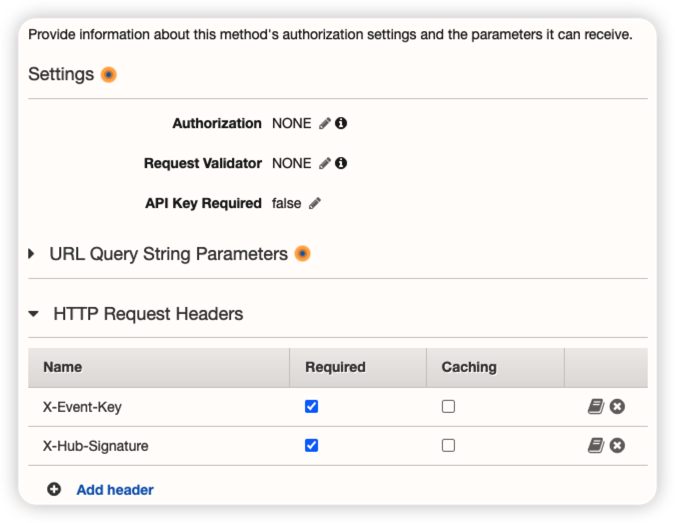Click the orange dot beside URL Query String Parameters

[302, 254]
